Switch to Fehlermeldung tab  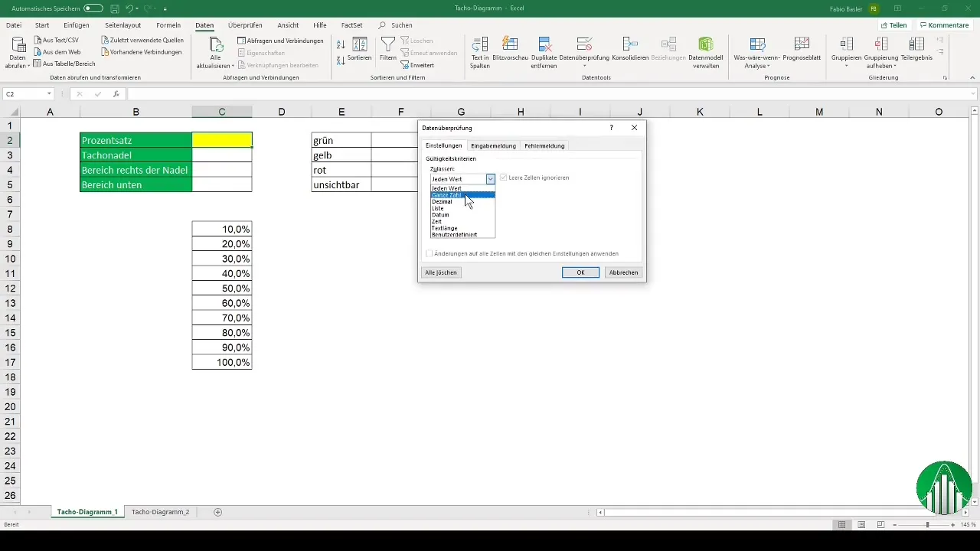pyautogui.click(x=544, y=145)
